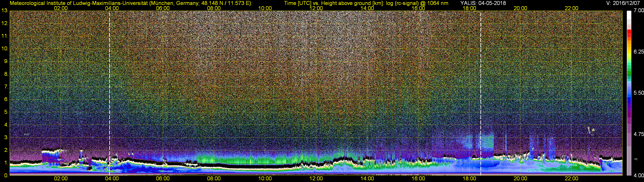Viewport: 644px width, 182px height.
Task: Click the 8 km height axis label
Action: 6,74
